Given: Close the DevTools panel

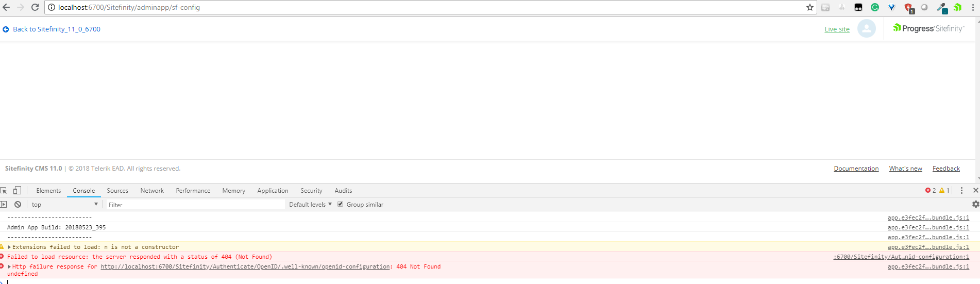Looking at the screenshot, I should (975, 190).
